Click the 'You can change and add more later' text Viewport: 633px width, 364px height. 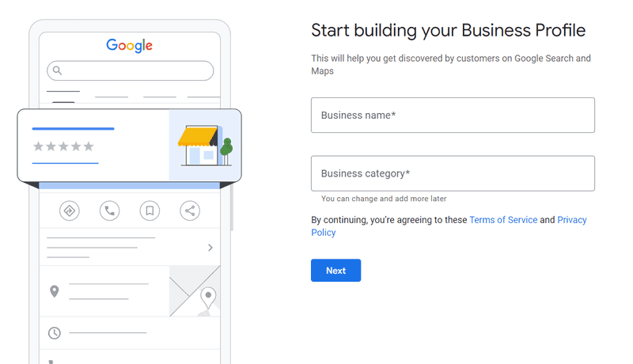click(384, 199)
